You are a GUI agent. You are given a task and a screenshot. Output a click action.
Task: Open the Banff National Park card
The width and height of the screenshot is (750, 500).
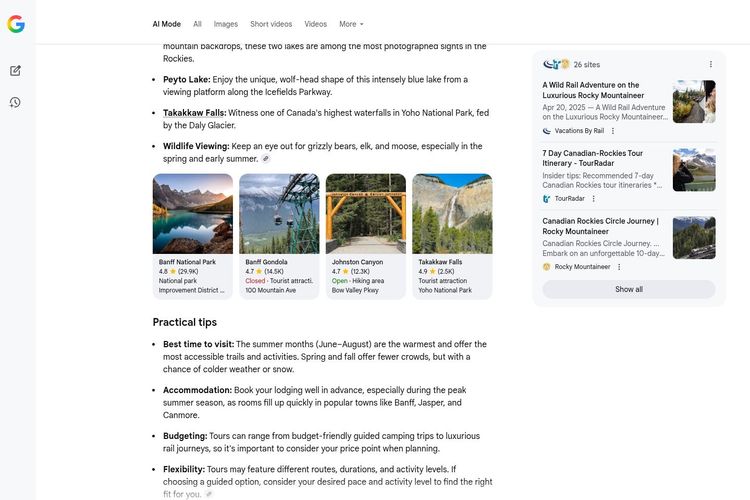coord(192,236)
